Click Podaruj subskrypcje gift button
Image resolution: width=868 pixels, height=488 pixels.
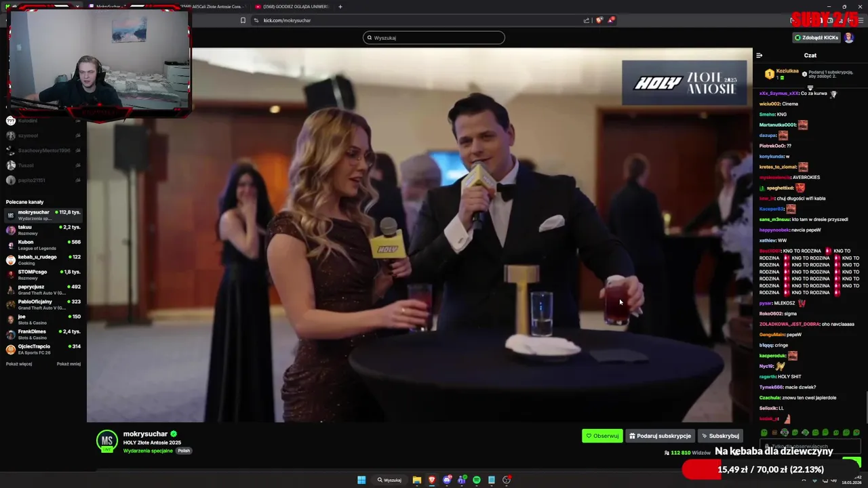point(660,436)
